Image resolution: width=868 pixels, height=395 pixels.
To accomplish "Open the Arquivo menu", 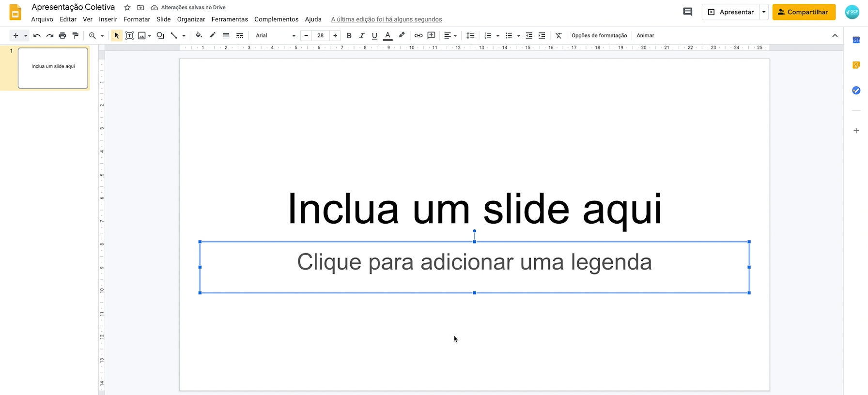I will 42,19.
